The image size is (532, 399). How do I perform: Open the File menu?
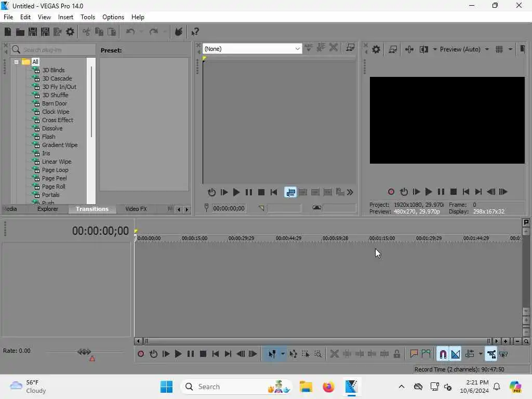coord(8,17)
